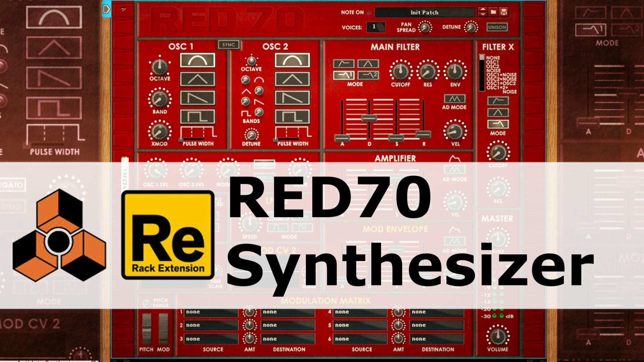Enable Filter X high-pass mode

click(x=498, y=101)
